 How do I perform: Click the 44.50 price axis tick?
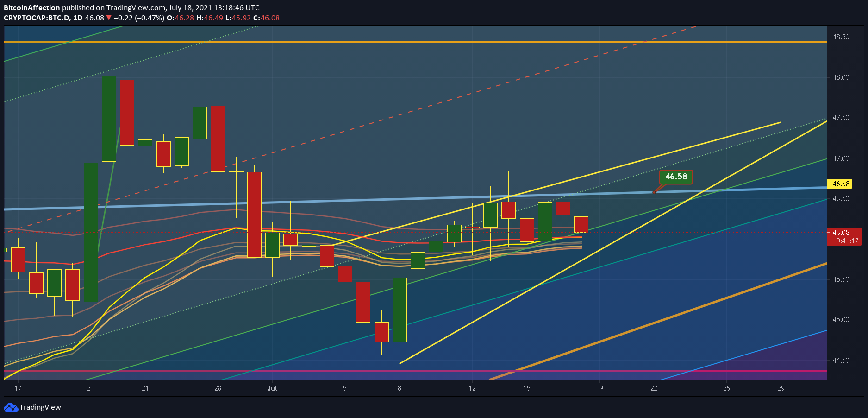coord(841,361)
